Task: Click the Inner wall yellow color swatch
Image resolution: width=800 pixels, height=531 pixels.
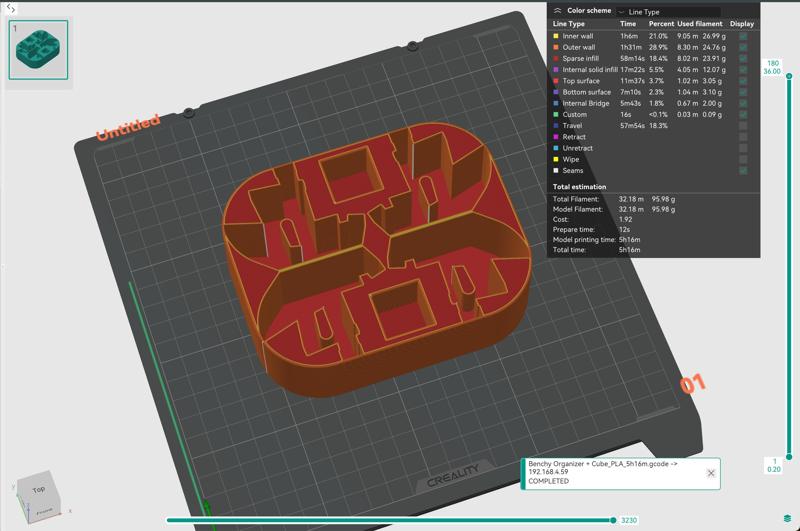Action: (x=556, y=36)
